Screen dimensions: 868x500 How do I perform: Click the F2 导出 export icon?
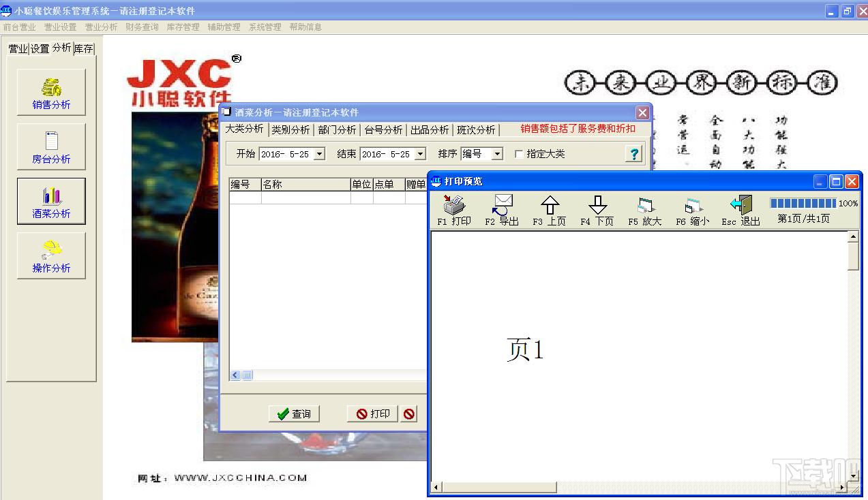coord(502,210)
